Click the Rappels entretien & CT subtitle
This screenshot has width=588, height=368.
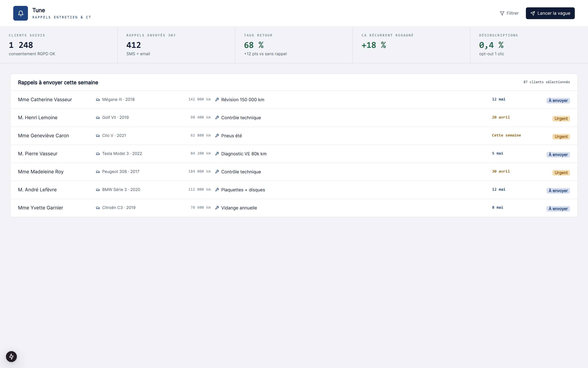(x=62, y=17)
